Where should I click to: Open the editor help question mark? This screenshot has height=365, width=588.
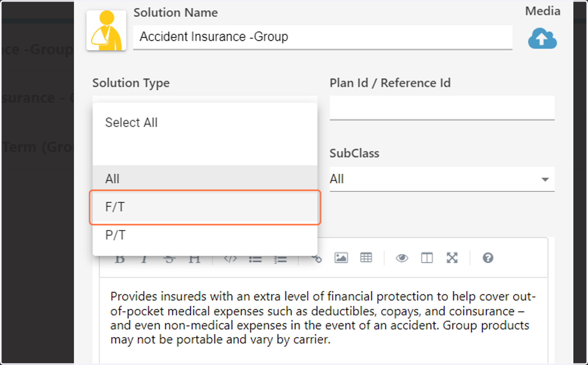click(x=488, y=258)
